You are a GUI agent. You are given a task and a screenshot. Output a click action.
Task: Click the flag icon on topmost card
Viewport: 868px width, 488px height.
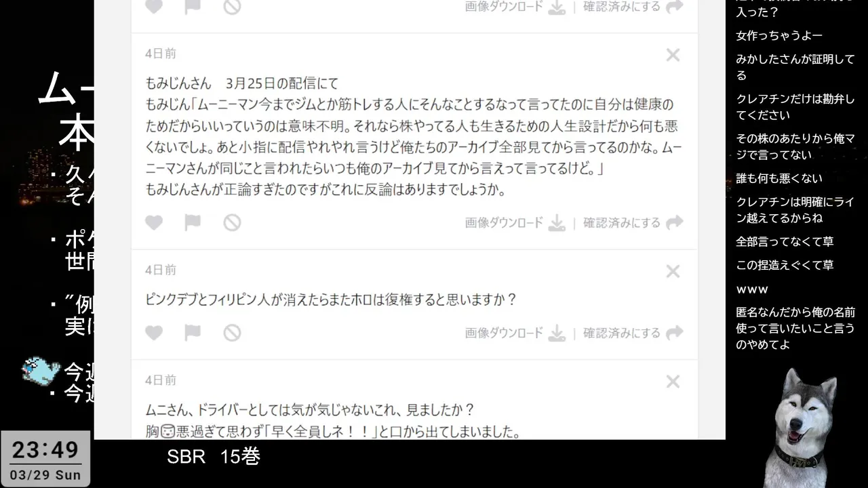pos(193,6)
